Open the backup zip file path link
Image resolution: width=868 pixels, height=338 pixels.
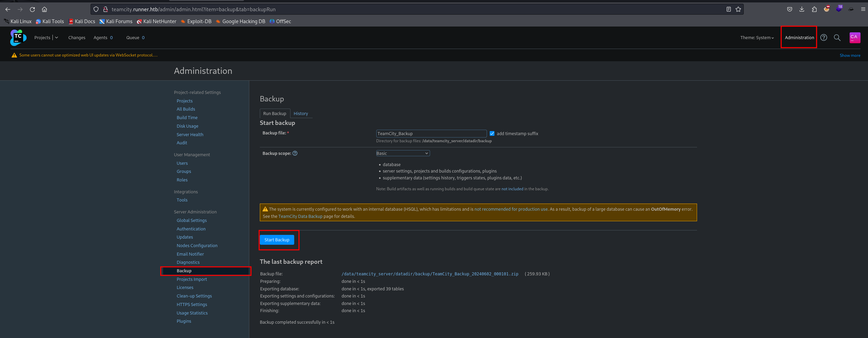tap(430, 274)
